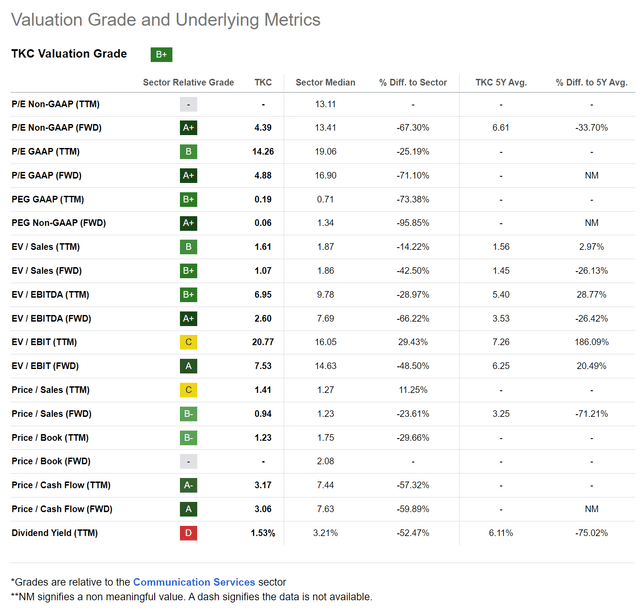Click the TKC 5Y Avg. column header
This screenshot has width=640, height=614.
point(501,82)
